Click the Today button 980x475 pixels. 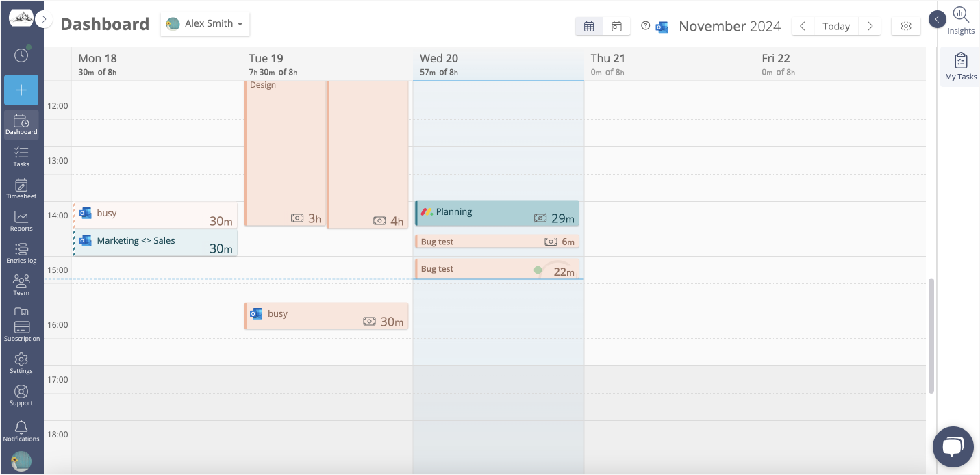coord(835,26)
